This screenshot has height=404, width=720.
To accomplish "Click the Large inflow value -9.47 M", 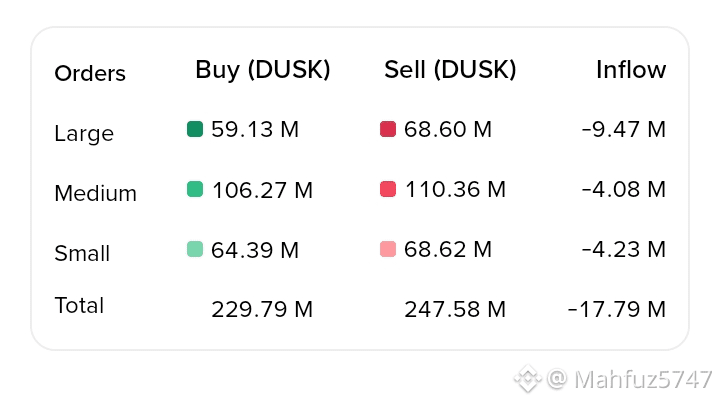I will click(624, 129).
